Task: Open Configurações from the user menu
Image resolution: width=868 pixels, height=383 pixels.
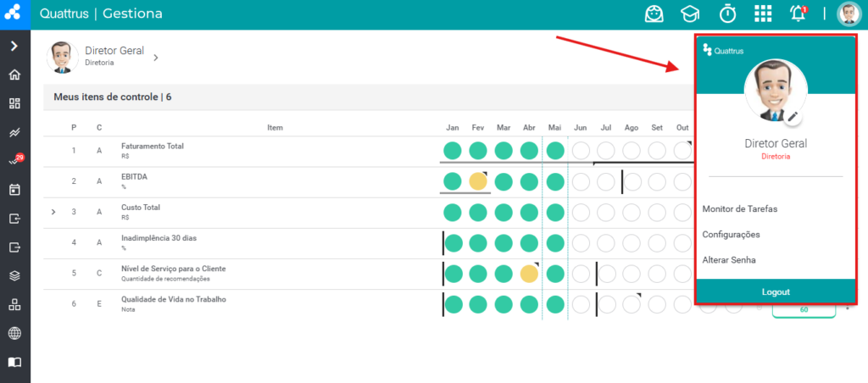Action: [731, 235]
